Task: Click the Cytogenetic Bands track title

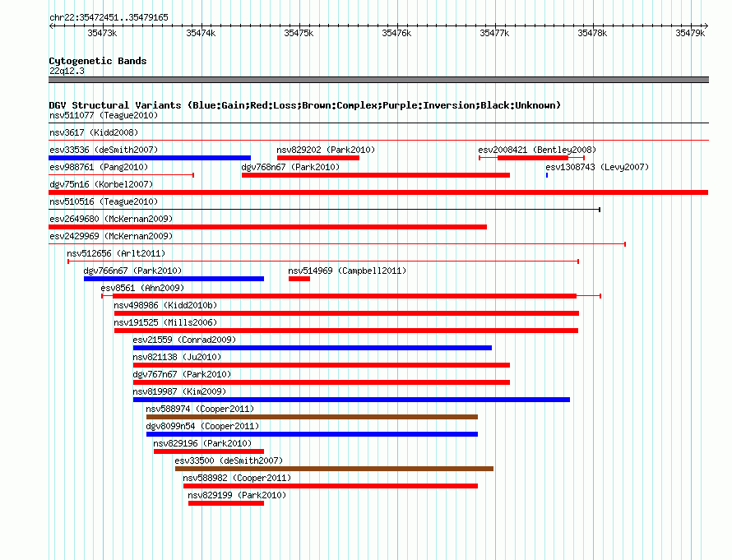Action: pyautogui.click(x=98, y=61)
